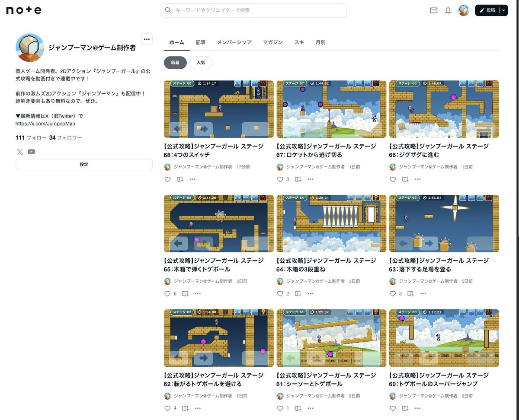Click the note logo
The image size is (519, 420).
tap(24, 10)
